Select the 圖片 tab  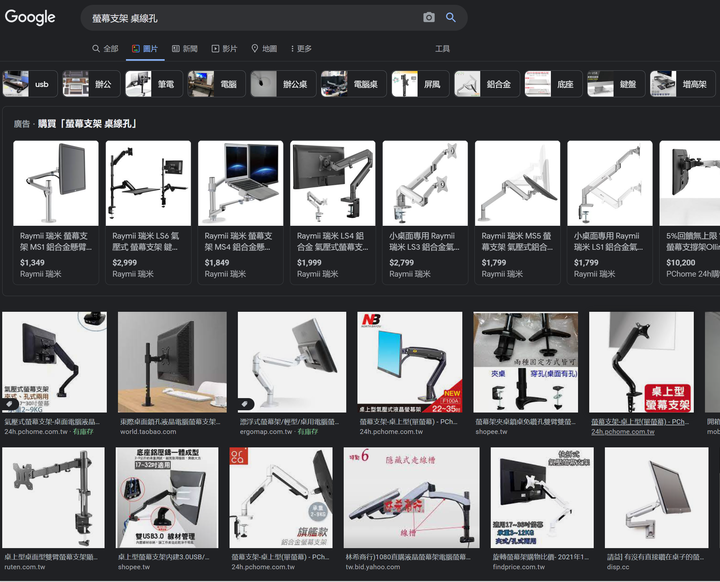tap(145, 49)
